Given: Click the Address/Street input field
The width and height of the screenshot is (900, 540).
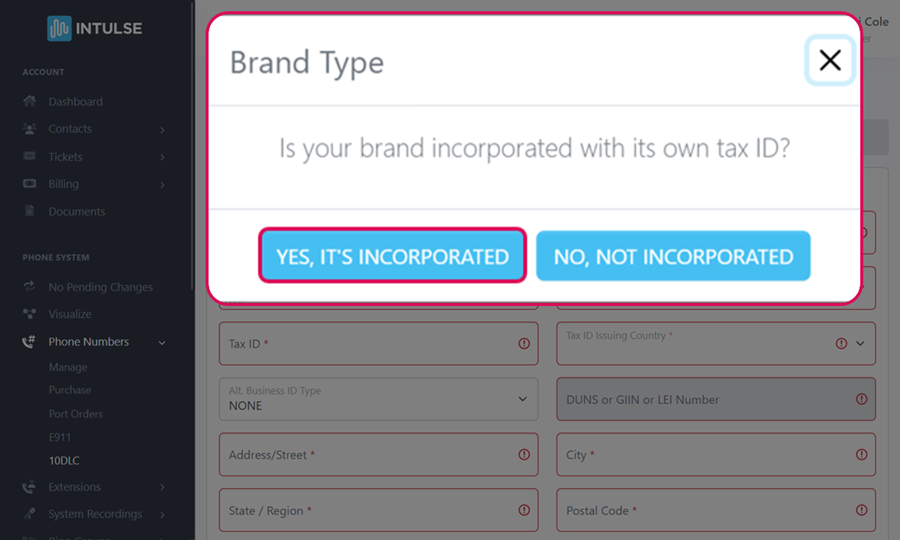Looking at the screenshot, I should pos(370,455).
